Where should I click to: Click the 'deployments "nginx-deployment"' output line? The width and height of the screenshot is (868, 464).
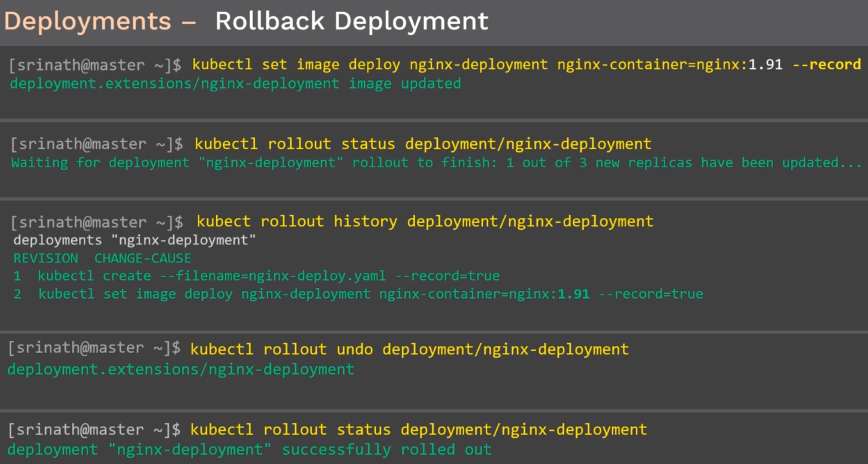135,240
